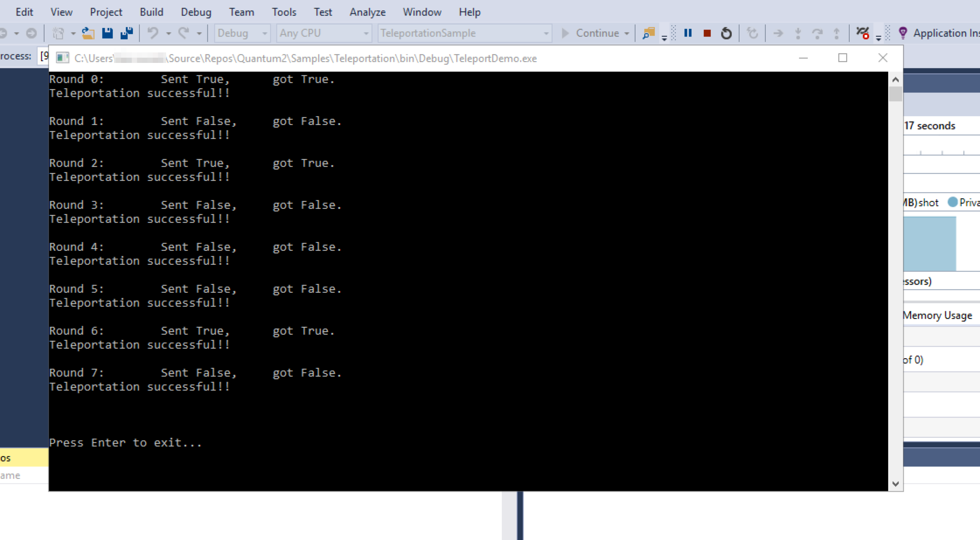
Task: Click the Step Over icon
Action: click(x=817, y=33)
